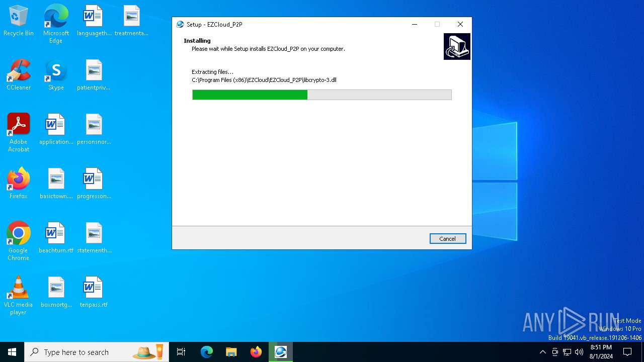This screenshot has width=644, height=362.
Task: Select the treatmenta... image file icon
Action: point(131,21)
